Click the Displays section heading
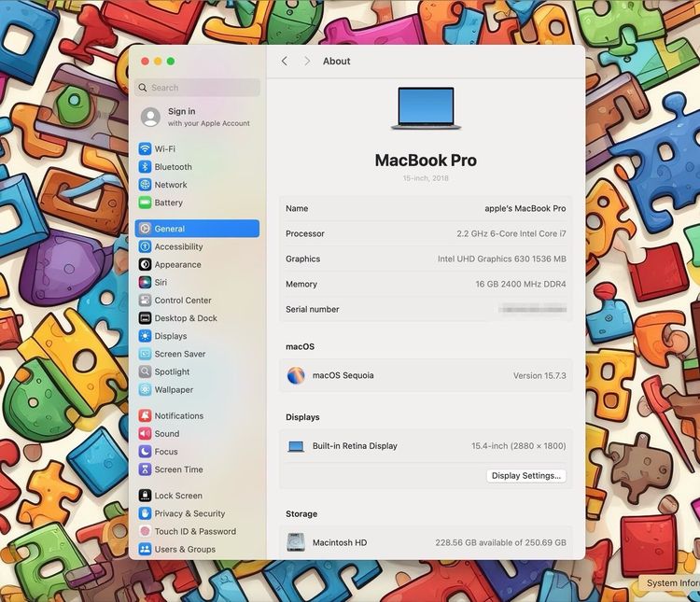The height and width of the screenshot is (602, 700). [x=302, y=417]
